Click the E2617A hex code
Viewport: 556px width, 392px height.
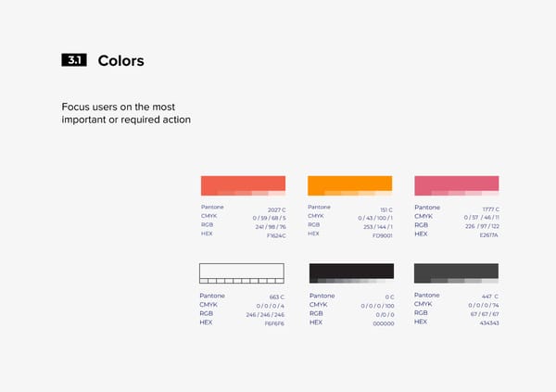click(488, 235)
